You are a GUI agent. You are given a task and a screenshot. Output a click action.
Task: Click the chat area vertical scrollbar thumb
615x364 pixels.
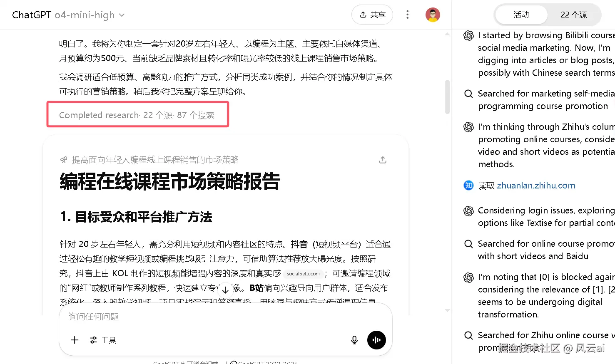pyautogui.click(x=447, y=97)
